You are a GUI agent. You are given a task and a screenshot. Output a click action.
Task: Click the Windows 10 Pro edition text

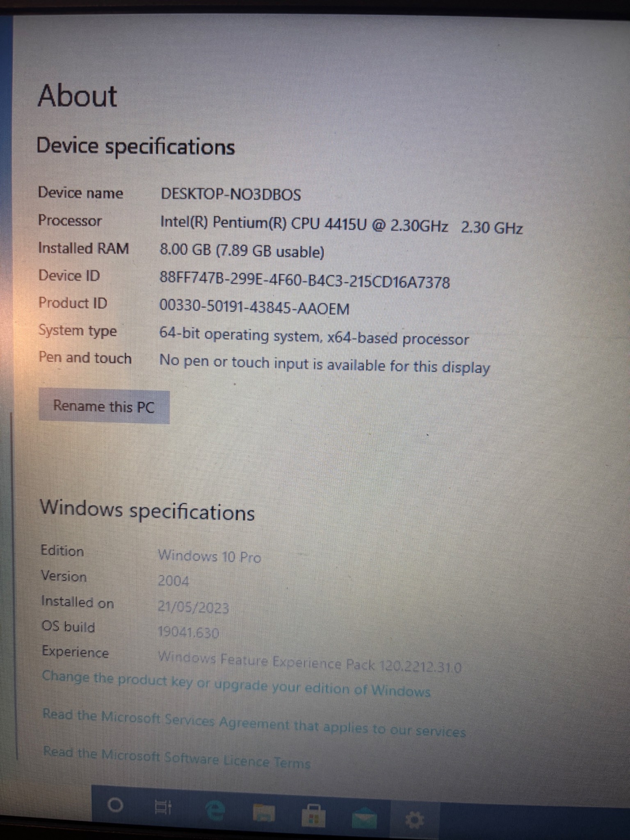pyautogui.click(x=210, y=556)
